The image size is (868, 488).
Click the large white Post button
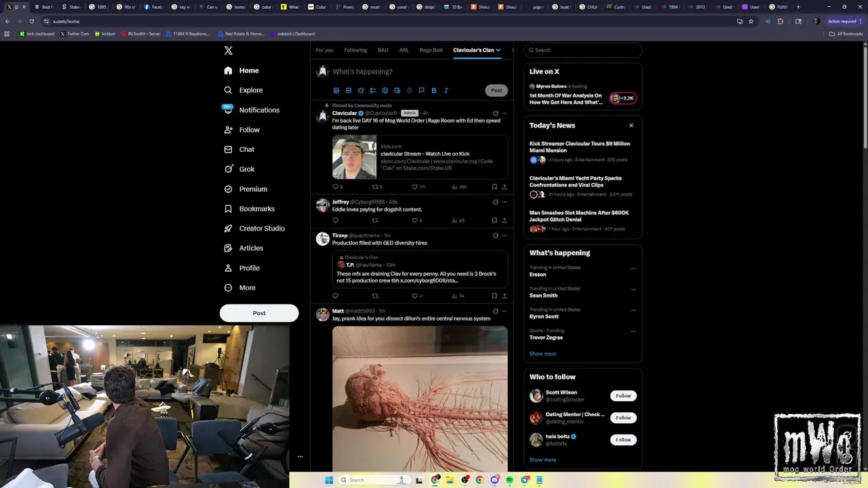(259, 313)
